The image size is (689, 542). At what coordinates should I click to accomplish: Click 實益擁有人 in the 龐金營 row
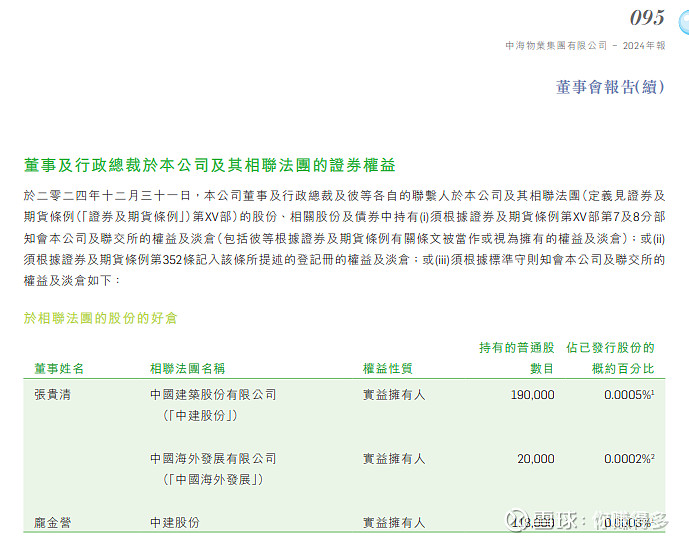[x=394, y=522]
